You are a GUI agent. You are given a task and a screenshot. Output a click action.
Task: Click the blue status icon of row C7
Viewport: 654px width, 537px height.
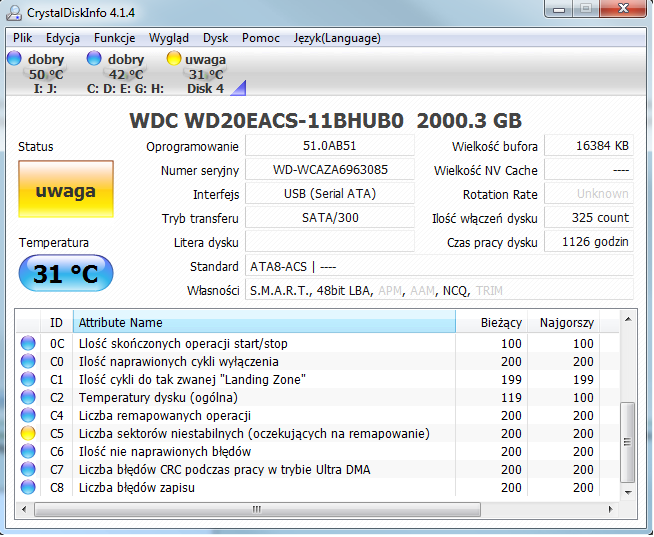coord(28,469)
